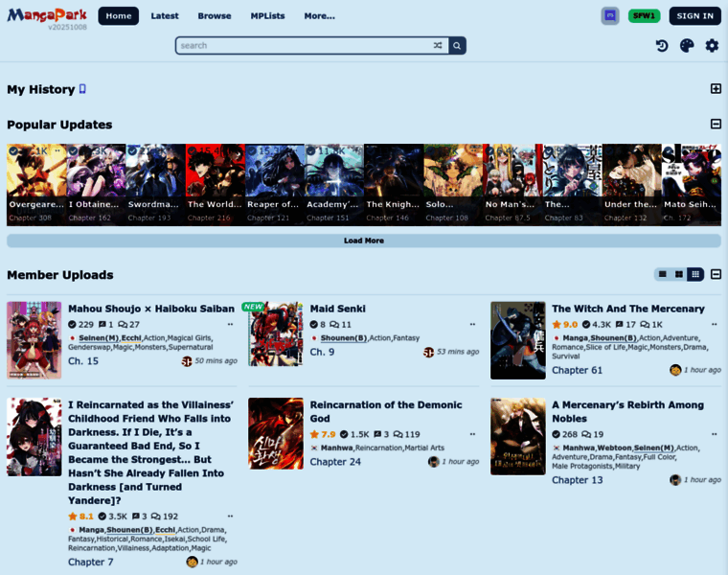The width and height of the screenshot is (728, 575).
Task: Click uploader avatar beside Chapter 24
Action: (x=434, y=462)
